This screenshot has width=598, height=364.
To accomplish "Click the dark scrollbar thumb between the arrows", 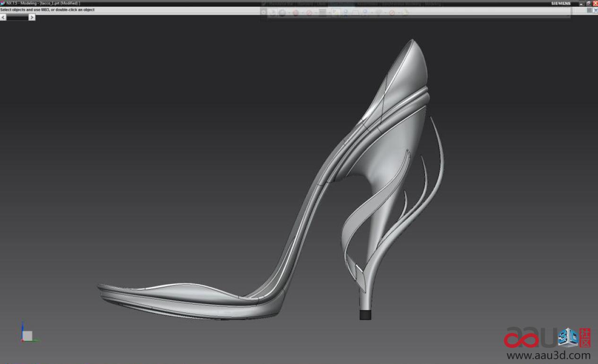I will 17,17.
